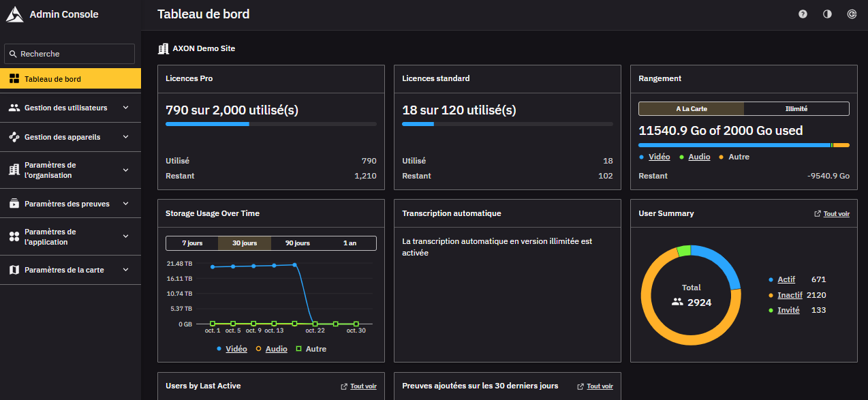The width and height of the screenshot is (868, 400).
Task: Click the Paramètres de la carte map icon
Action: [x=14, y=270]
